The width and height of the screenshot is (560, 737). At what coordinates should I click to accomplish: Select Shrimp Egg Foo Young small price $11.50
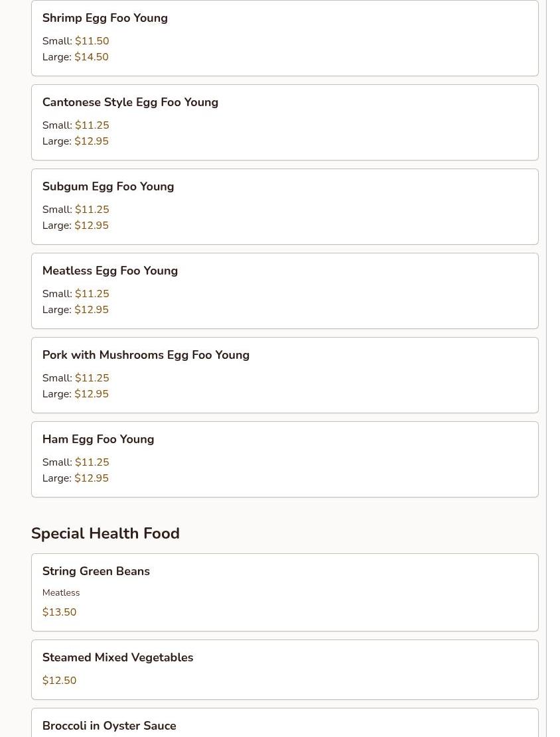92,41
